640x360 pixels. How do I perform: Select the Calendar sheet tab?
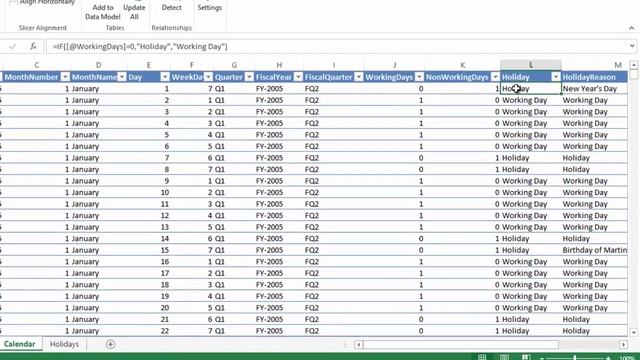[x=20, y=344]
